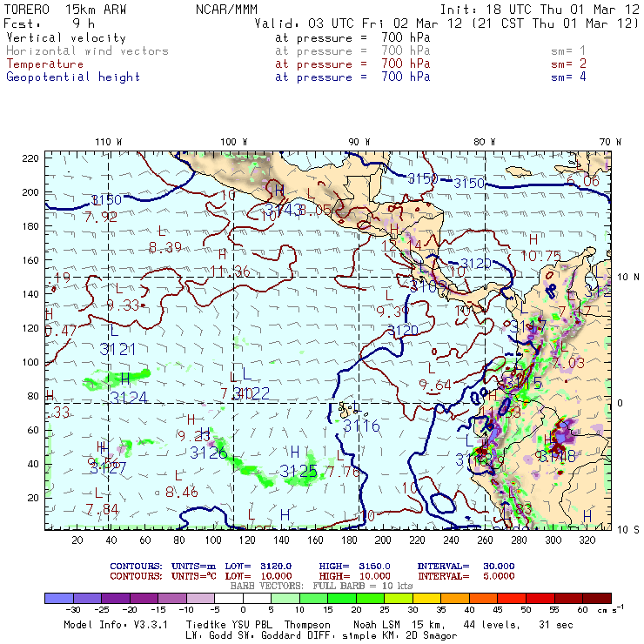Select the gray "sm= 1" smoothing value
Image resolution: width=644 pixels, height=644 pixels.
click(x=568, y=51)
